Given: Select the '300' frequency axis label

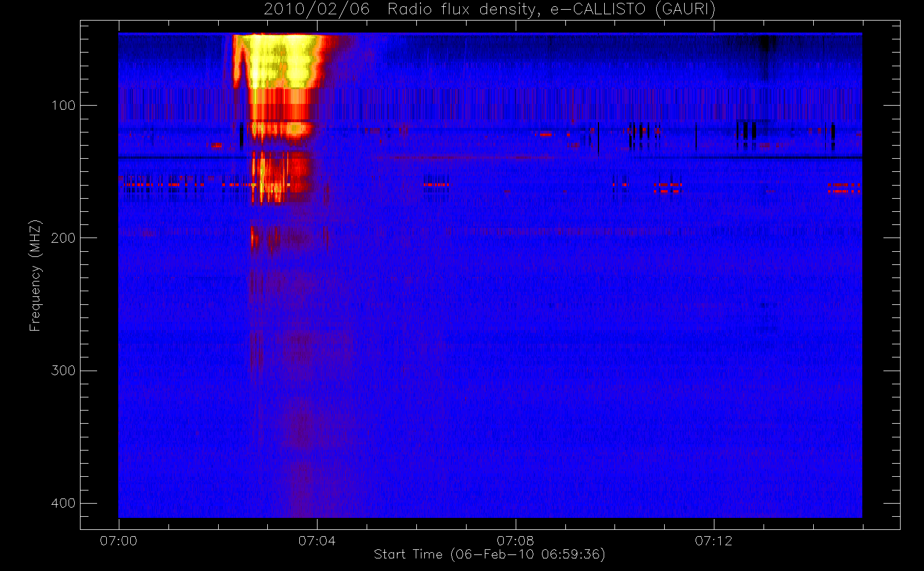Looking at the screenshot, I should [x=63, y=371].
